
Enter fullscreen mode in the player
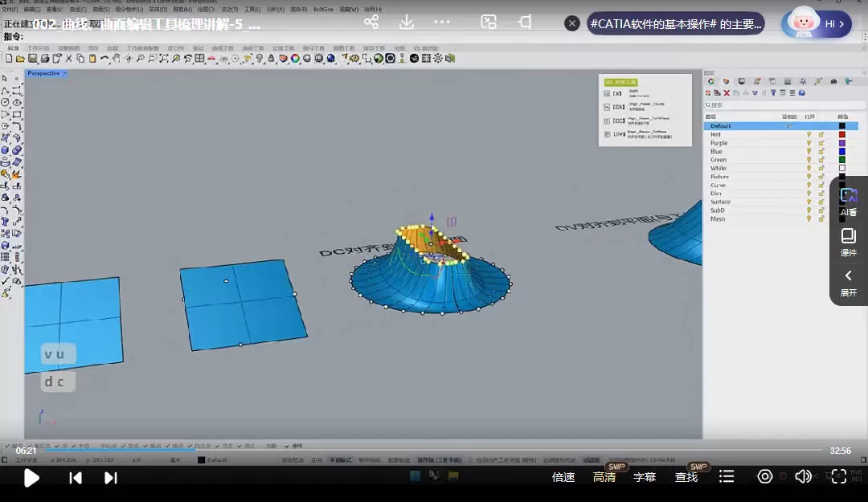[838, 476]
